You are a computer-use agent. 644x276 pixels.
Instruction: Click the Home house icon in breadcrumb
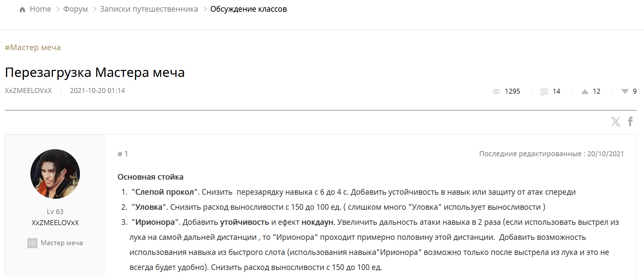(22, 10)
